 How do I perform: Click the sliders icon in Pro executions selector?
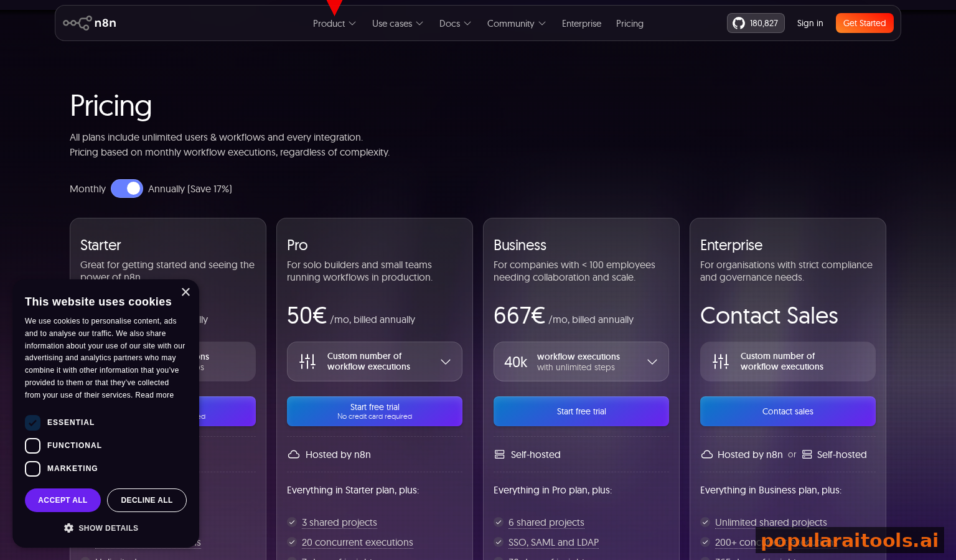pyautogui.click(x=307, y=361)
